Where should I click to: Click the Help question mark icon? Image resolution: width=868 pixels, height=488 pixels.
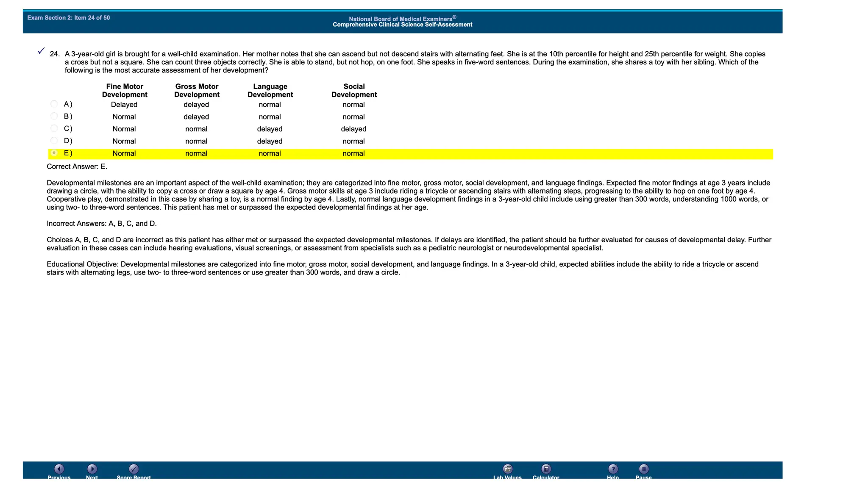(613, 469)
